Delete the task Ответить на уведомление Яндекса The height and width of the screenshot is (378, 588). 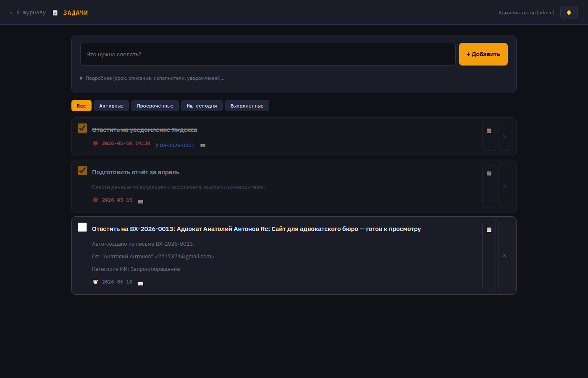pyautogui.click(x=504, y=136)
